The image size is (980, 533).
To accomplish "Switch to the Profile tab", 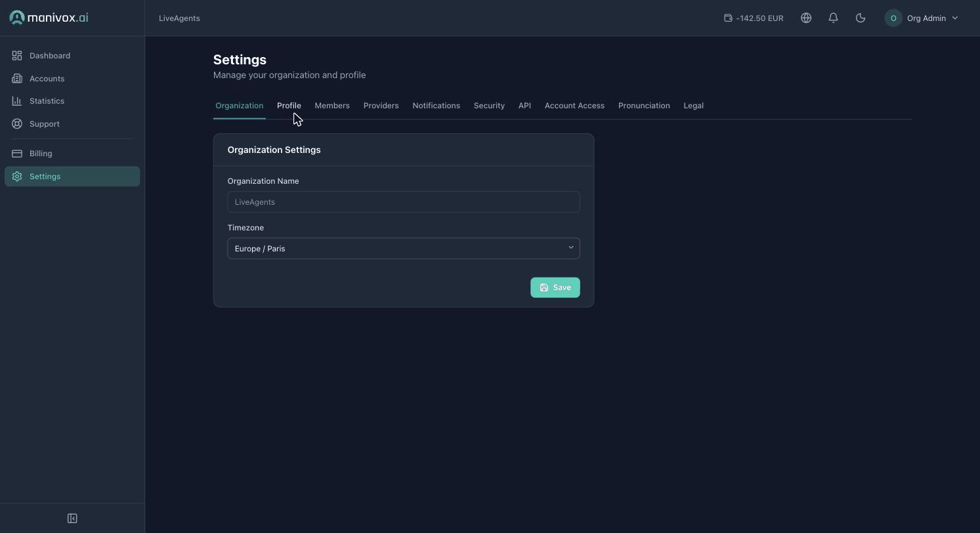I will (x=289, y=106).
